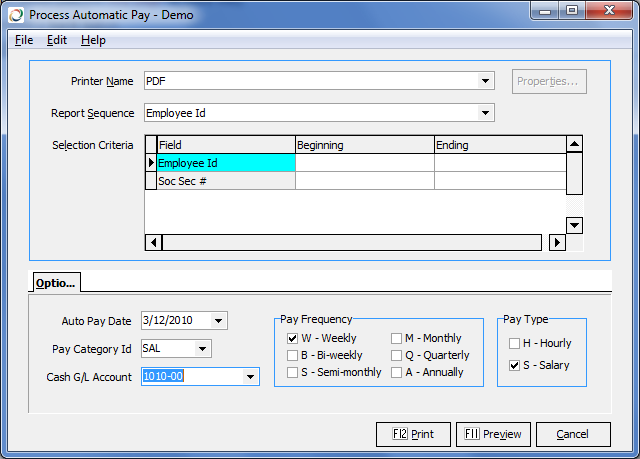
Task: Open the Report Sequence dropdown
Action: pos(486,113)
